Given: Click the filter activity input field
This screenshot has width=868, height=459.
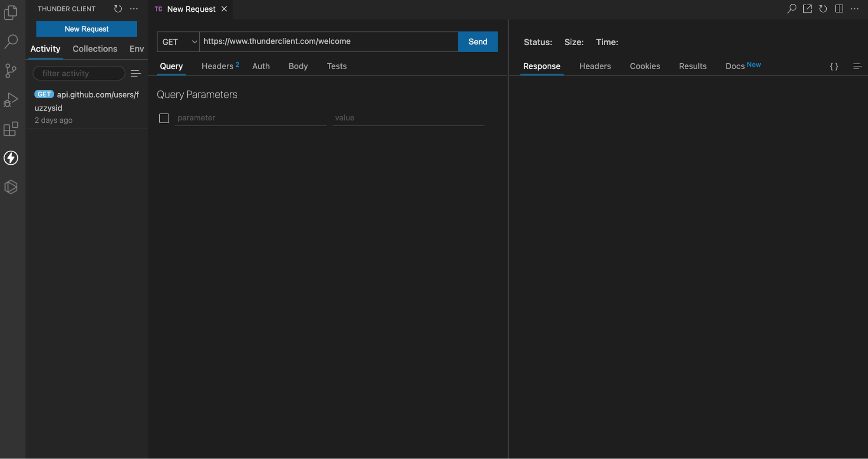Looking at the screenshot, I should [x=79, y=73].
